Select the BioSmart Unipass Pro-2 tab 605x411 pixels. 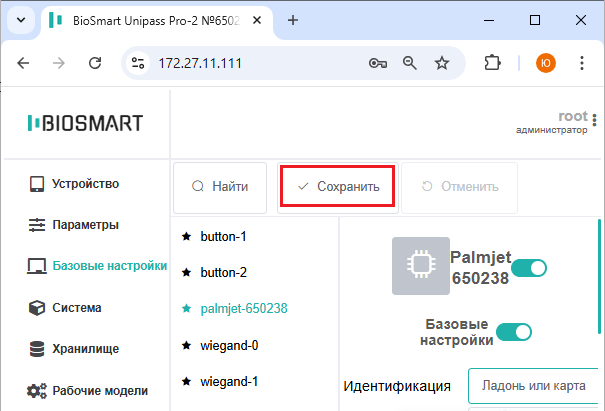point(156,21)
